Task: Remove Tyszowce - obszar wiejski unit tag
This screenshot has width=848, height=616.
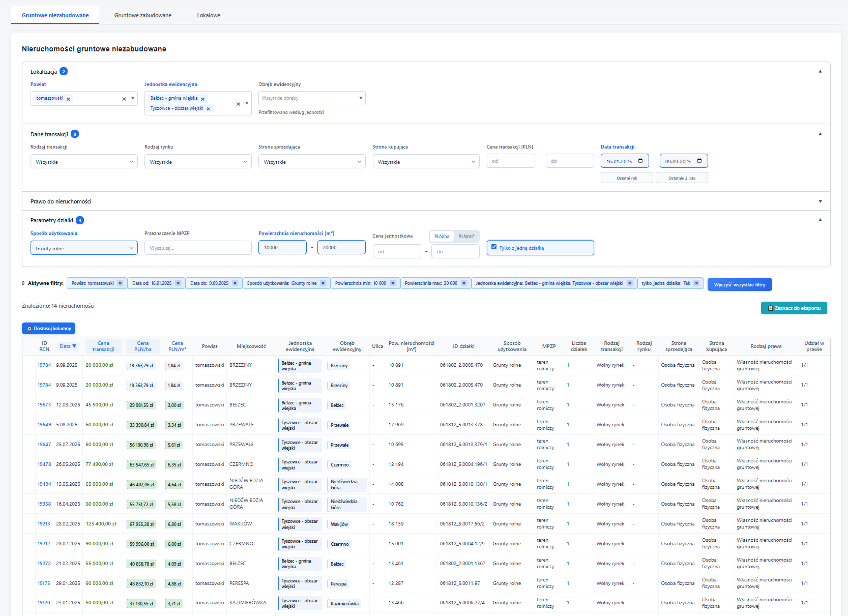Action: click(208, 109)
